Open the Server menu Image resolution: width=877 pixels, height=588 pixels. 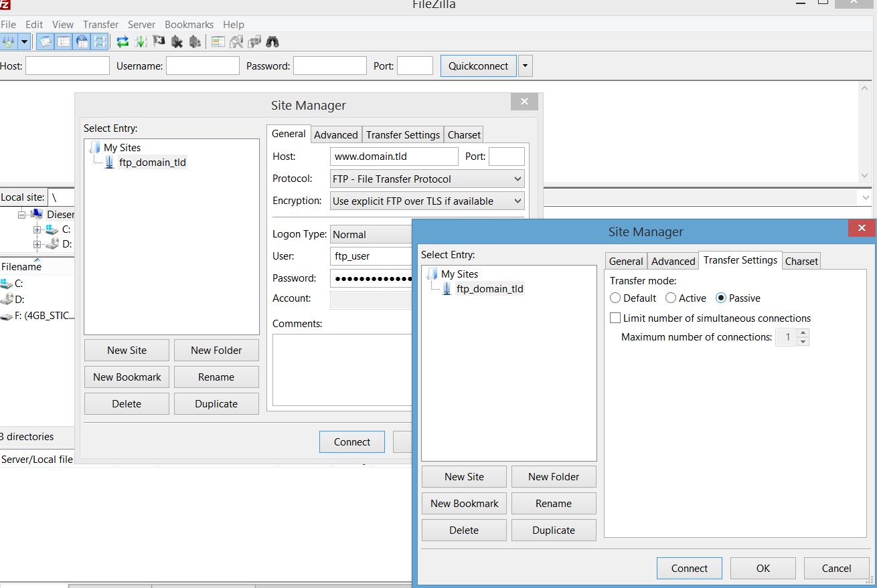point(141,25)
